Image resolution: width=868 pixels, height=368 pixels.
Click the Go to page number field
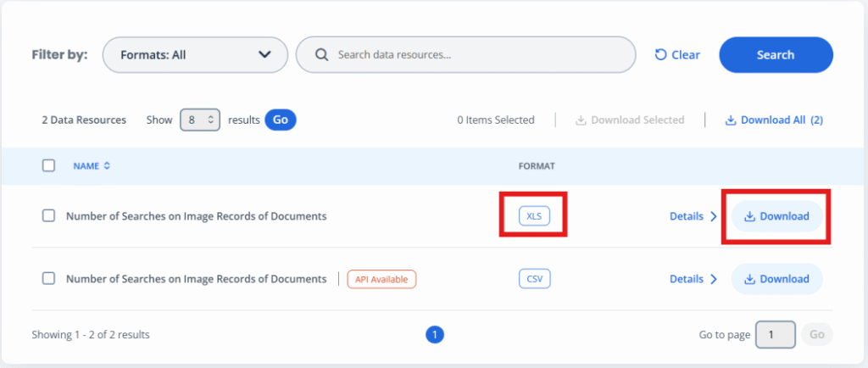[775, 335]
